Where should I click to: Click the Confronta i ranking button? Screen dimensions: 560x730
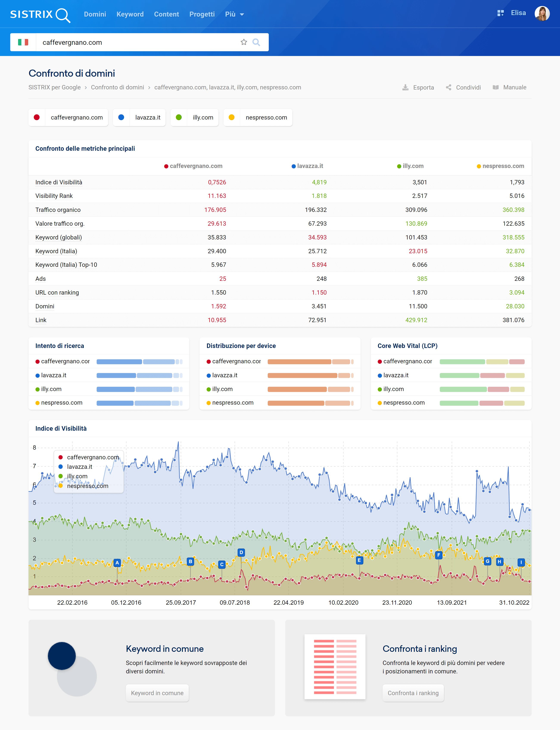[x=413, y=693]
